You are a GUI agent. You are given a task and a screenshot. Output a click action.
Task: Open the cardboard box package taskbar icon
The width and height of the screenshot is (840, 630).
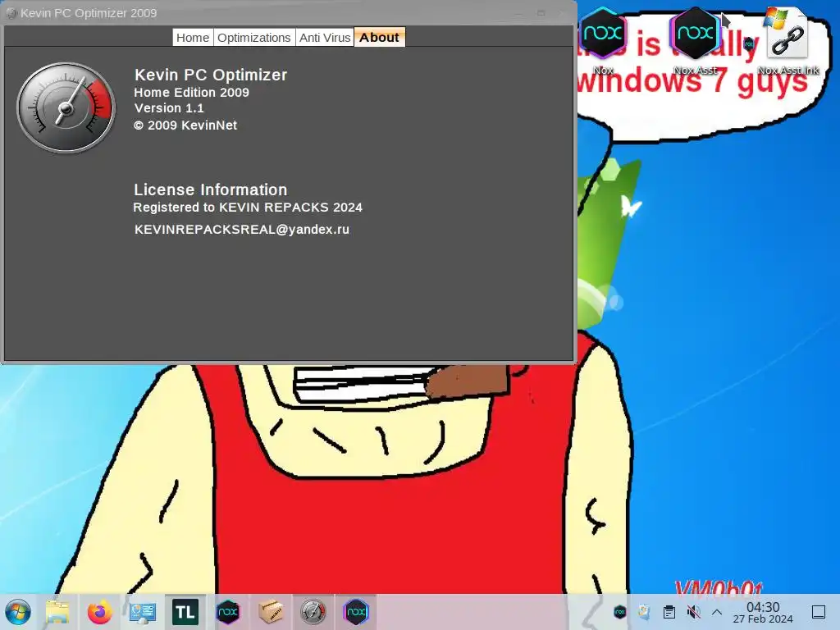[x=271, y=612]
